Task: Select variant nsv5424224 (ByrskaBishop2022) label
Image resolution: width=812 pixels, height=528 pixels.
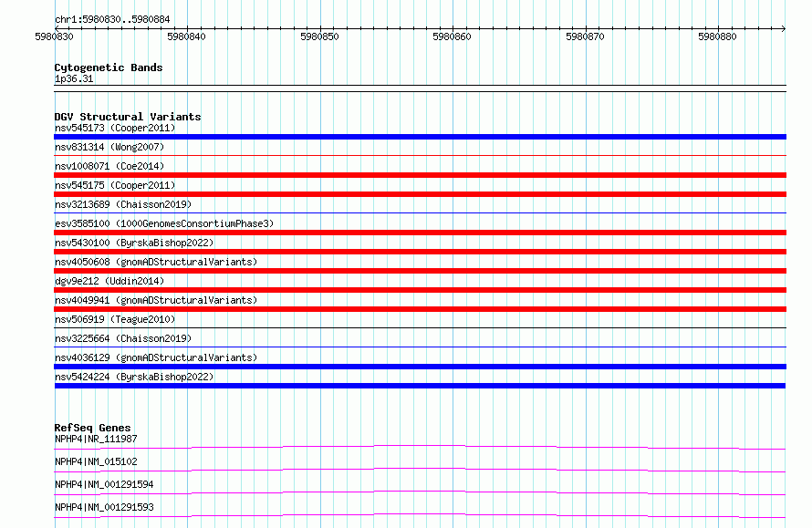Action: click(x=134, y=377)
